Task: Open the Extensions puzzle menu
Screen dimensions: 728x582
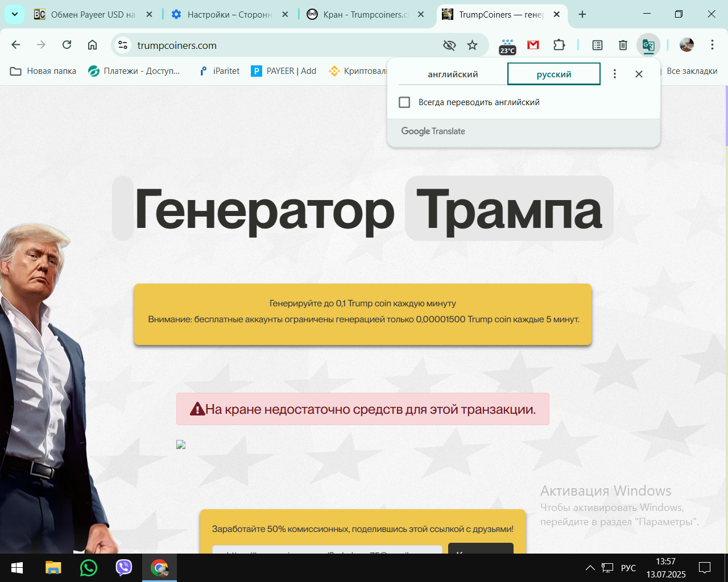Action: (x=559, y=45)
